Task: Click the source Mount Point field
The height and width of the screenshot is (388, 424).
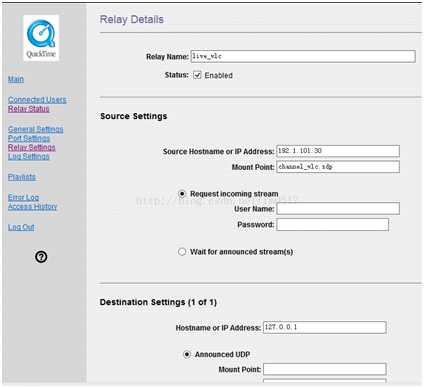Action: pos(338,167)
